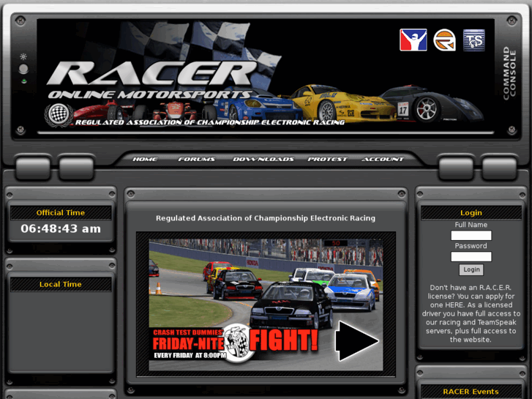Image resolution: width=532 pixels, height=399 pixels.
Task: Open the Protest menu item
Action: (327, 159)
